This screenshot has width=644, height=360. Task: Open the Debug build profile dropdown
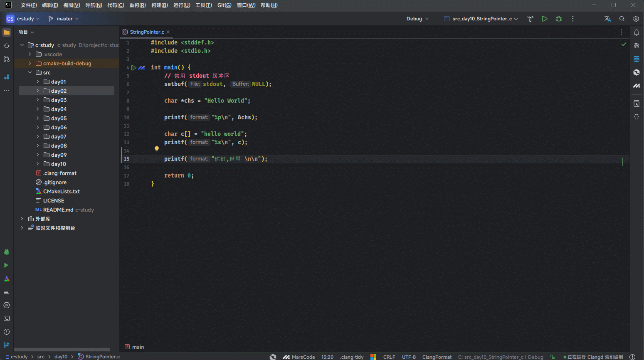[417, 19]
